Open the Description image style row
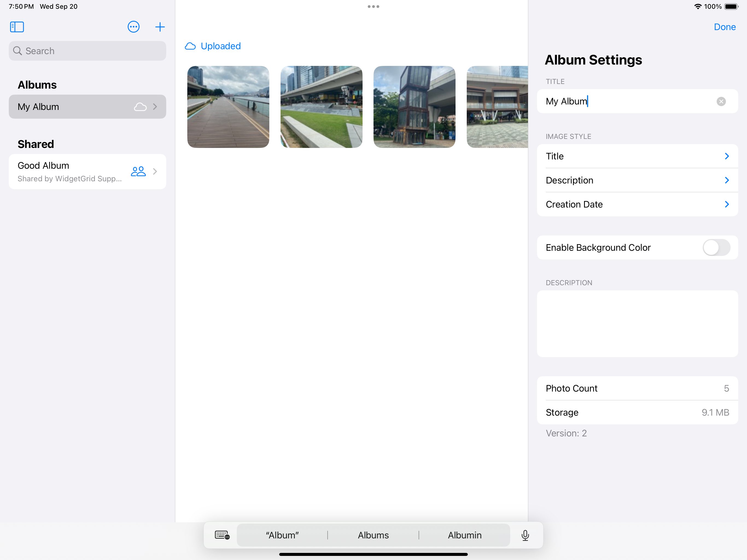Screen dimensions: 747x560 (x=637, y=180)
